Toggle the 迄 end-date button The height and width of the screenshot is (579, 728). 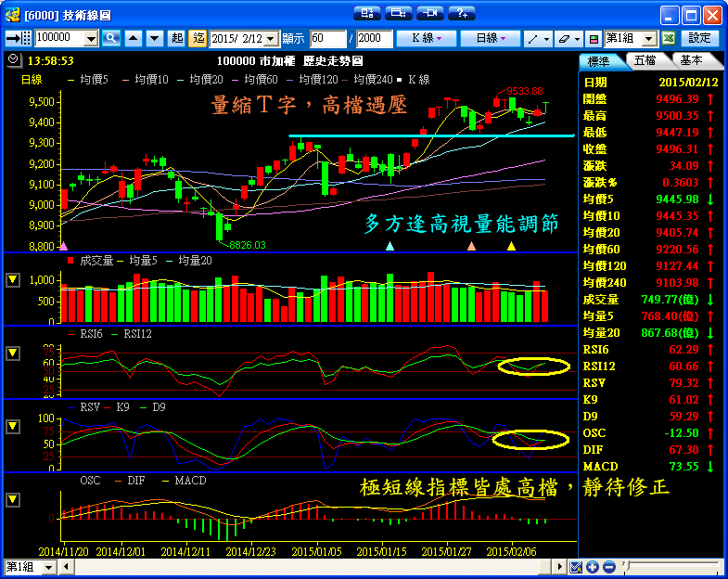tap(198, 38)
